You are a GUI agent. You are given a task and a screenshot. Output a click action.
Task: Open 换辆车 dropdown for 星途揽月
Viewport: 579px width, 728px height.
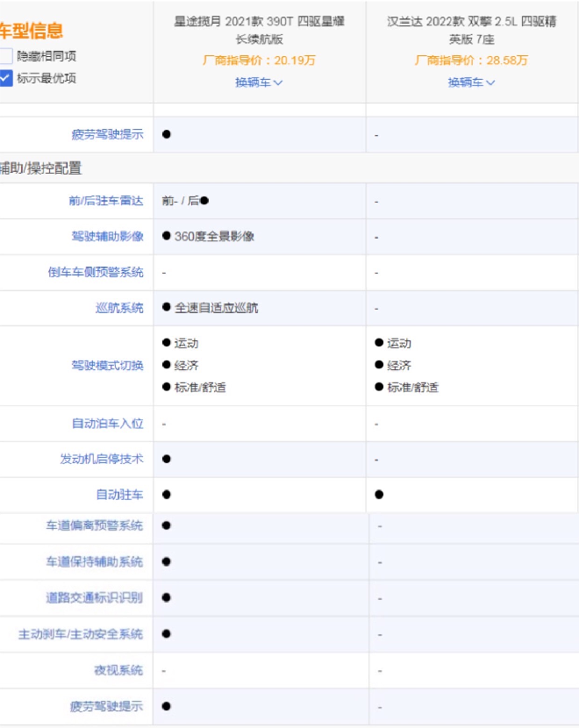point(259,82)
